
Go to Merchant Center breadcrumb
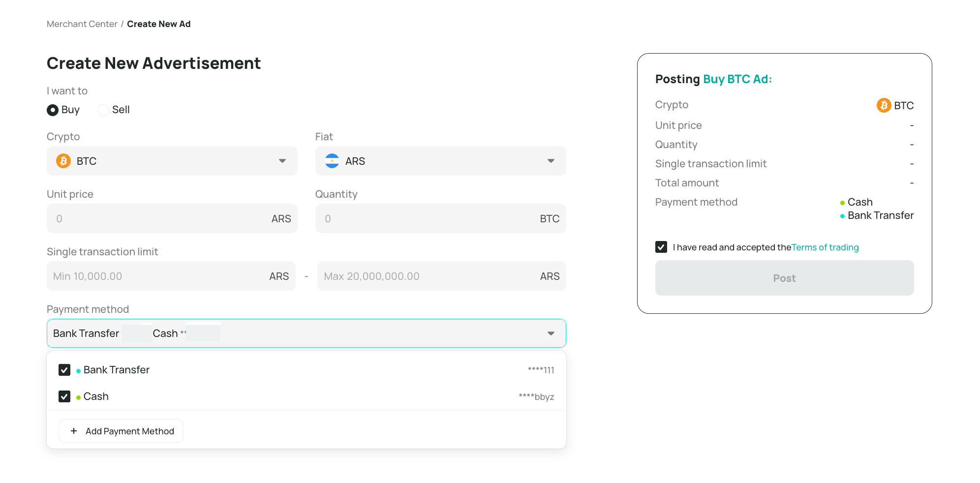82,24
